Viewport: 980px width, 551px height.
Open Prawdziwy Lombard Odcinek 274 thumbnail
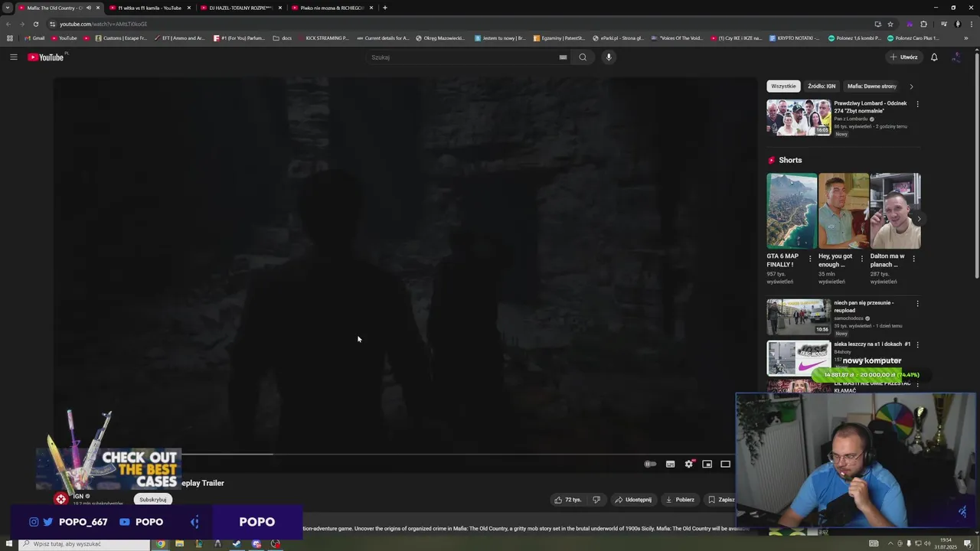pos(799,118)
